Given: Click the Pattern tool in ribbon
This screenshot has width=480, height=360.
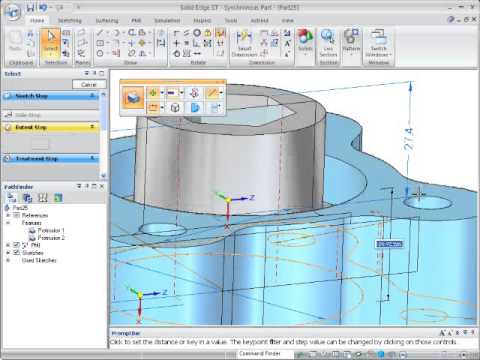Looking at the screenshot, I should [x=351, y=42].
